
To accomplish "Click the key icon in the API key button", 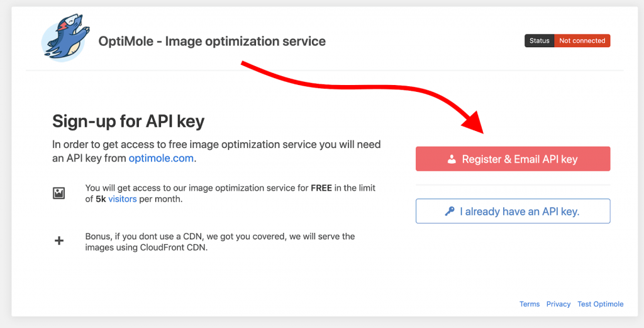I will point(450,212).
